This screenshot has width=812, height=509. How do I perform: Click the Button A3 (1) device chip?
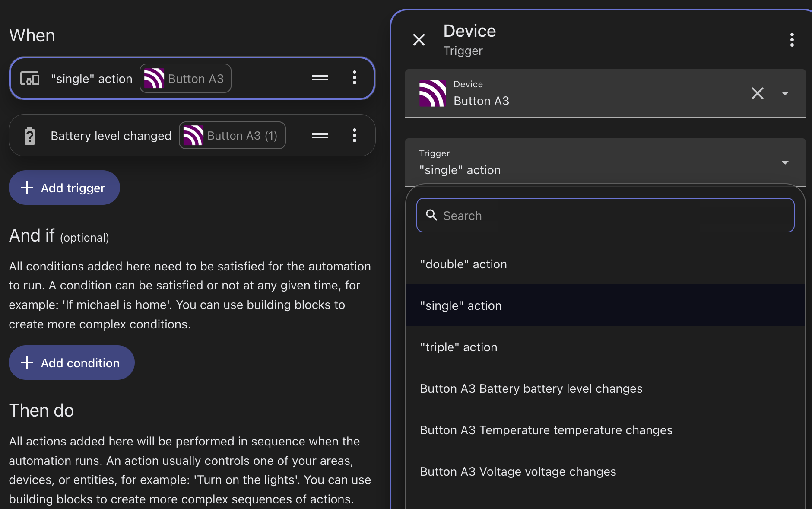[232, 135]
